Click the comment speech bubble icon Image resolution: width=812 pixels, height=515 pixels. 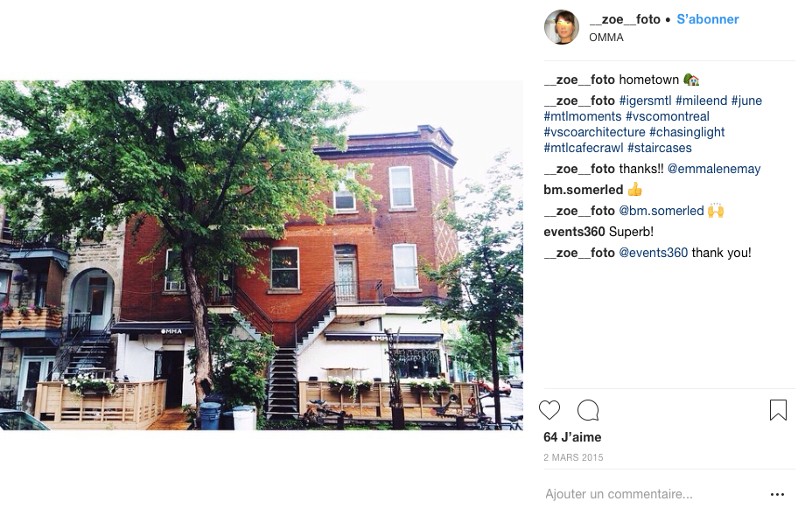(x=588, y=410)
